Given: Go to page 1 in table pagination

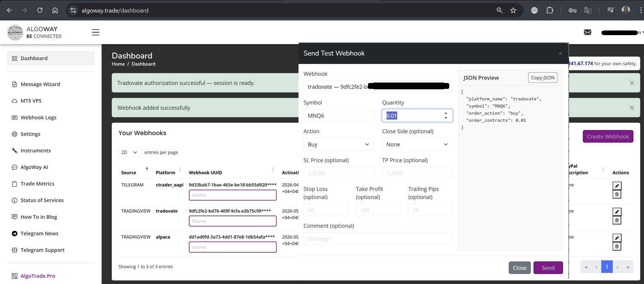Looking at the screenshot, I should click(x=607, y=267).
